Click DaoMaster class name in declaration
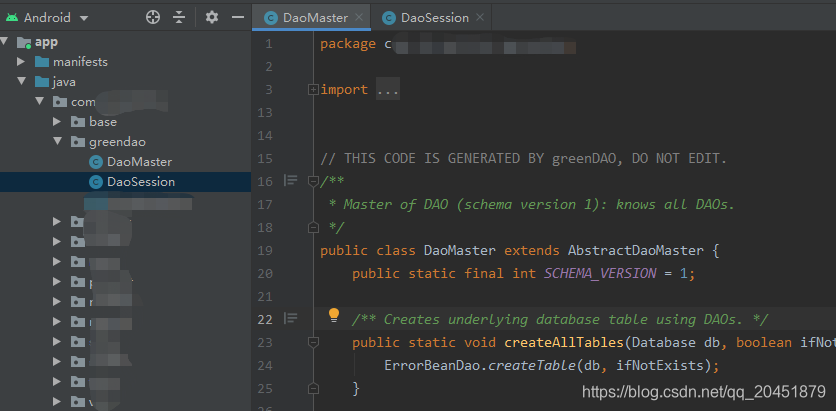 (460, 251)
